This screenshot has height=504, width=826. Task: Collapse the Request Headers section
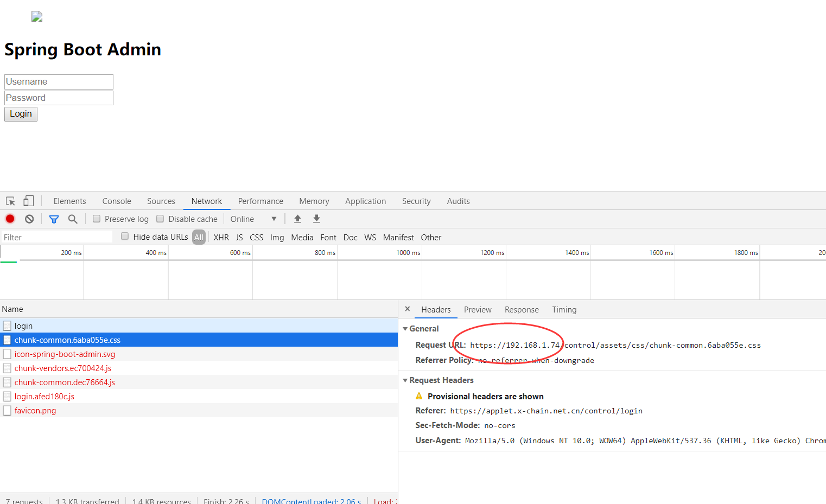pos(405,380)
